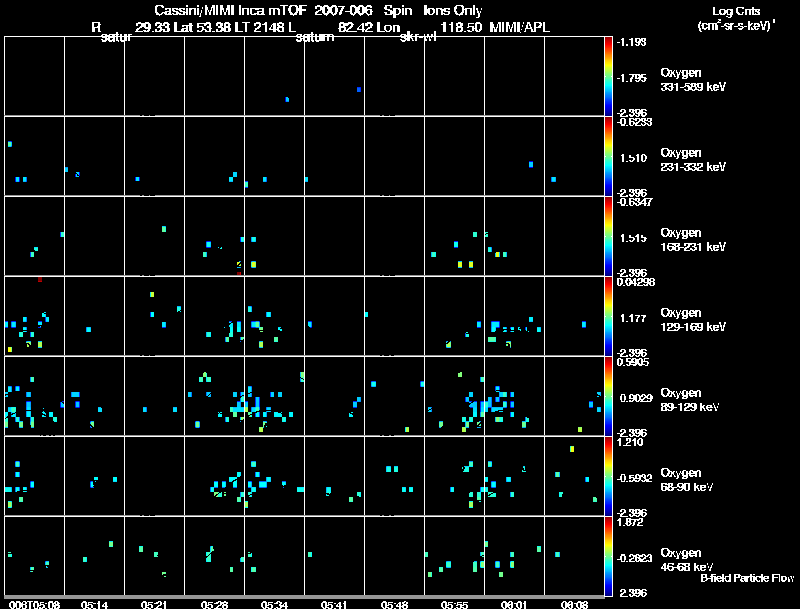Click the '1.210' colorbar value
The width and height of the screenshot is (800, 609).
click(x=630, y=442)
